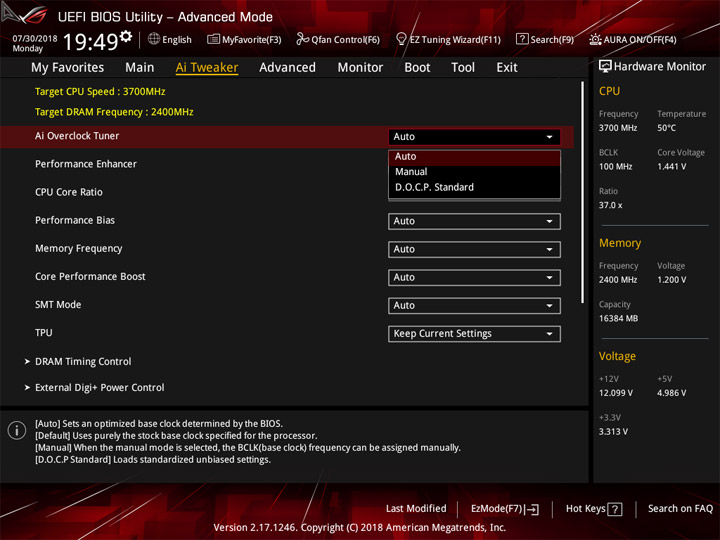Choose Auto in overclock tuner list

(474, 157)
